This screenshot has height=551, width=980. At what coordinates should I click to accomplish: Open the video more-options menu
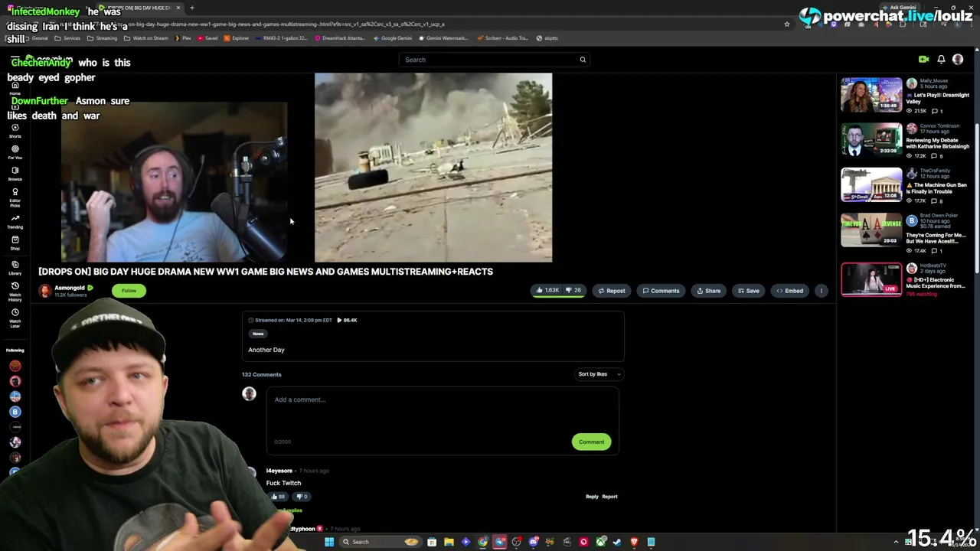pos(822,291)
